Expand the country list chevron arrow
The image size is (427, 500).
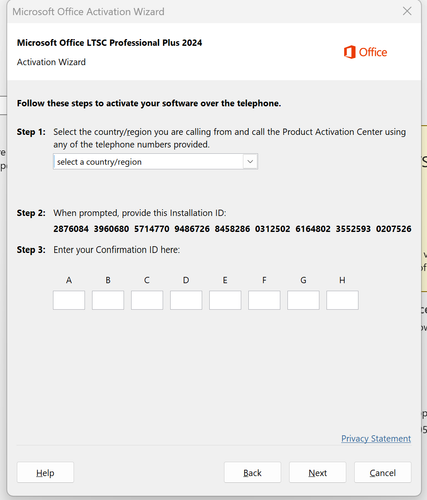[250, 162]
